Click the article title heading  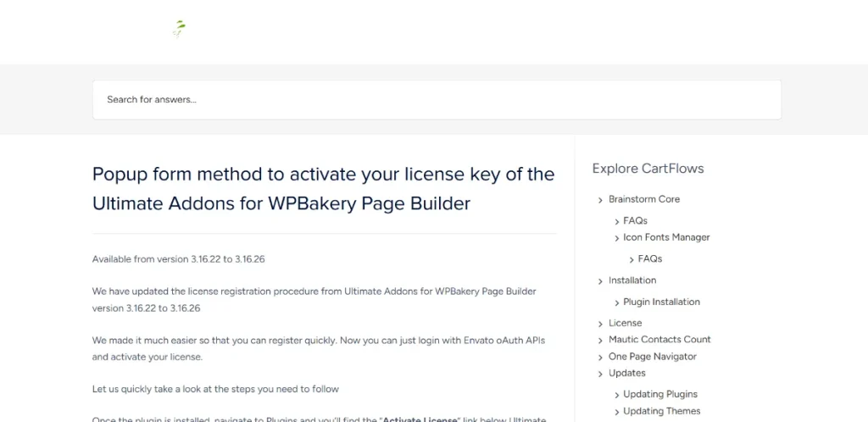pyautogui.click(x=323, y=189)
